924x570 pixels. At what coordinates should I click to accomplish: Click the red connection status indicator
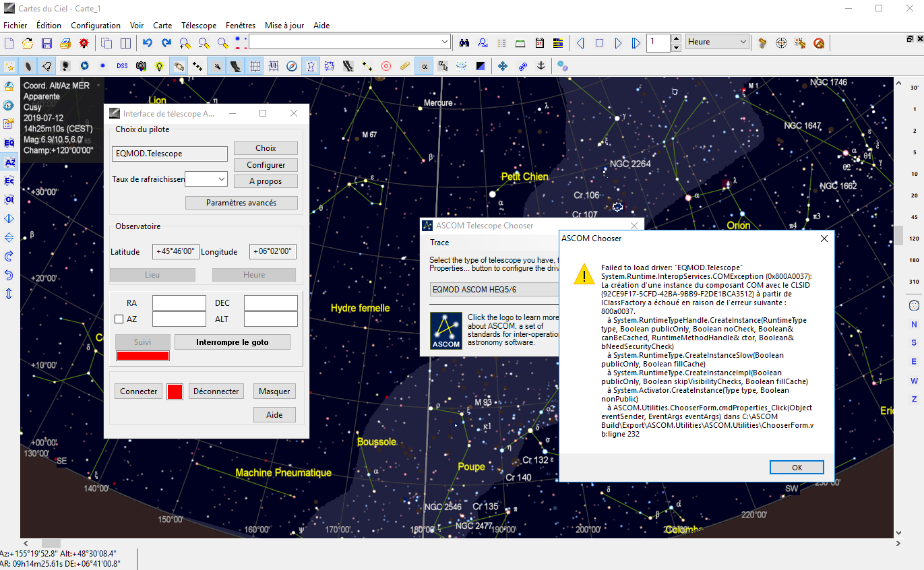[175, 391]
